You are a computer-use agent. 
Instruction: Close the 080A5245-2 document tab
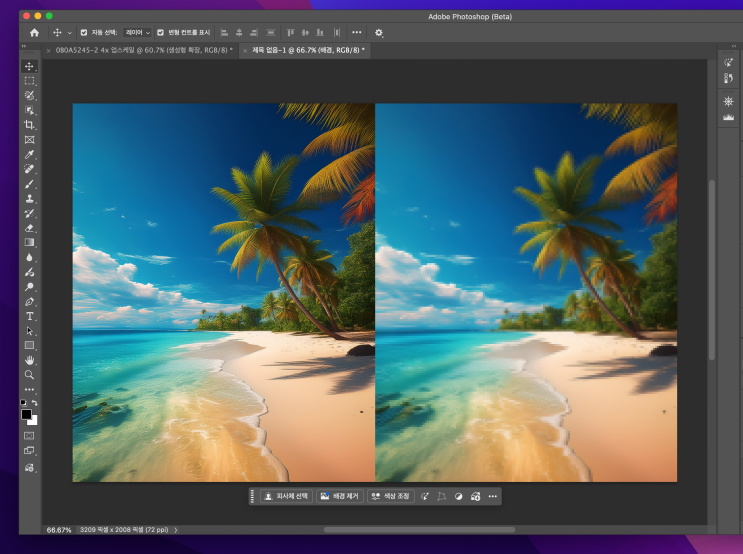click(48, 51)
